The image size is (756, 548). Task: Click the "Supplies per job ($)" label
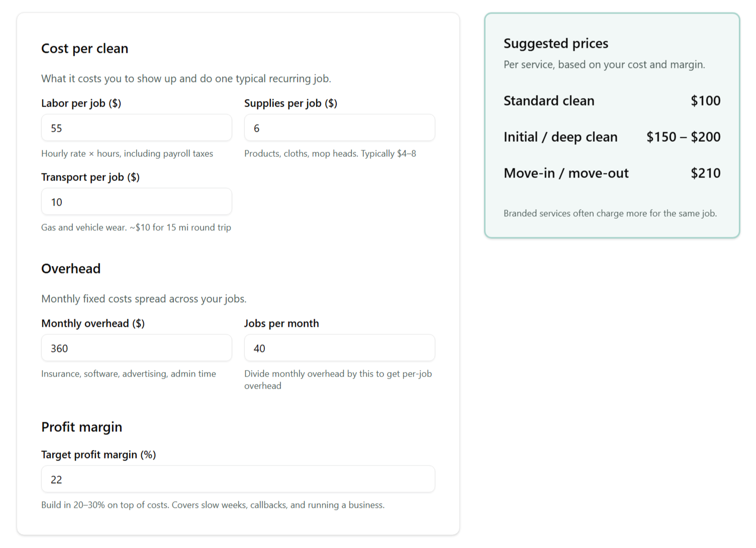click(x=291, y=103)
